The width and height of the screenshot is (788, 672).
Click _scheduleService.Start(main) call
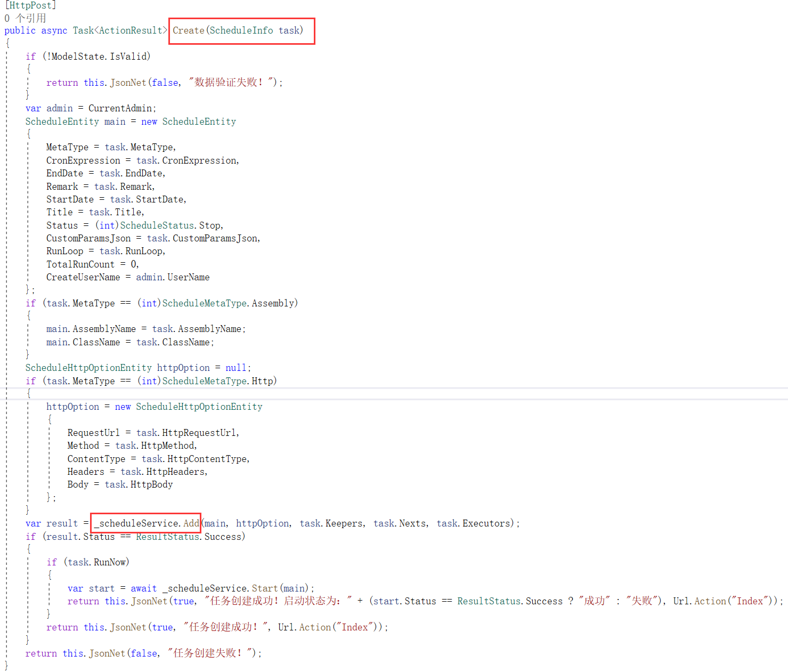(235, 588)
